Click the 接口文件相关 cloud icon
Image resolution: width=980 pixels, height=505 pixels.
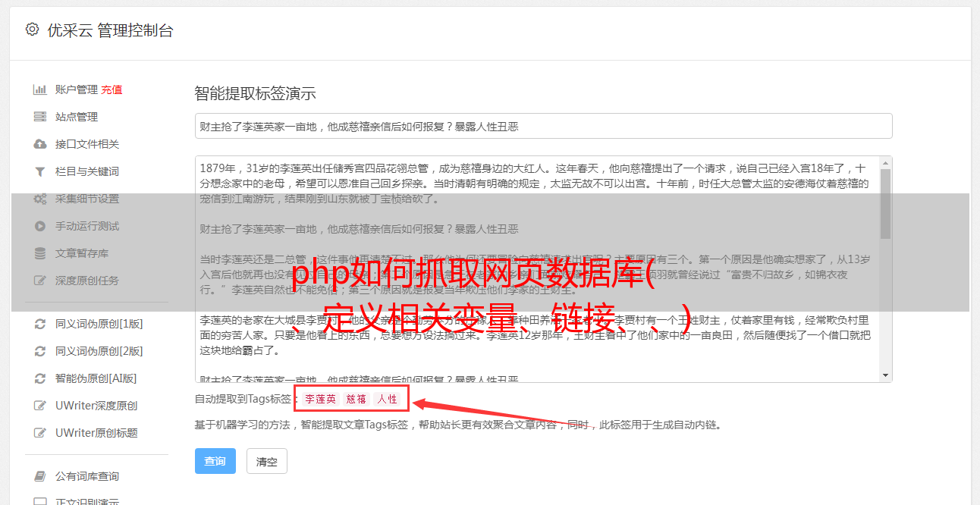point(40,144)
